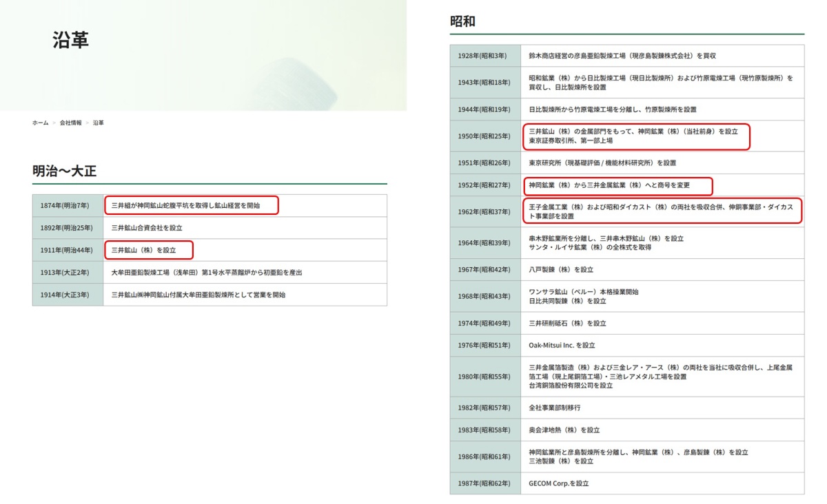Select the 1874年(明治7年) year cell

pyautogui.click(x=68, y=206)
